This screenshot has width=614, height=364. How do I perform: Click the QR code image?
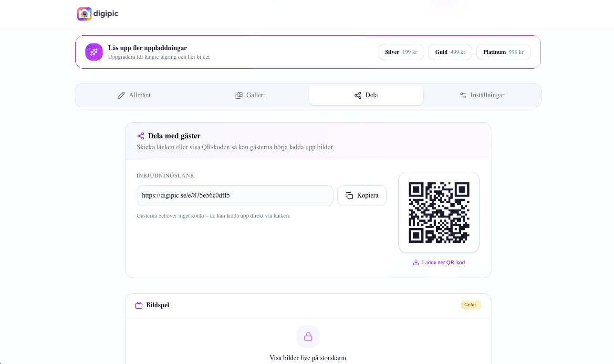click(438, 212)
